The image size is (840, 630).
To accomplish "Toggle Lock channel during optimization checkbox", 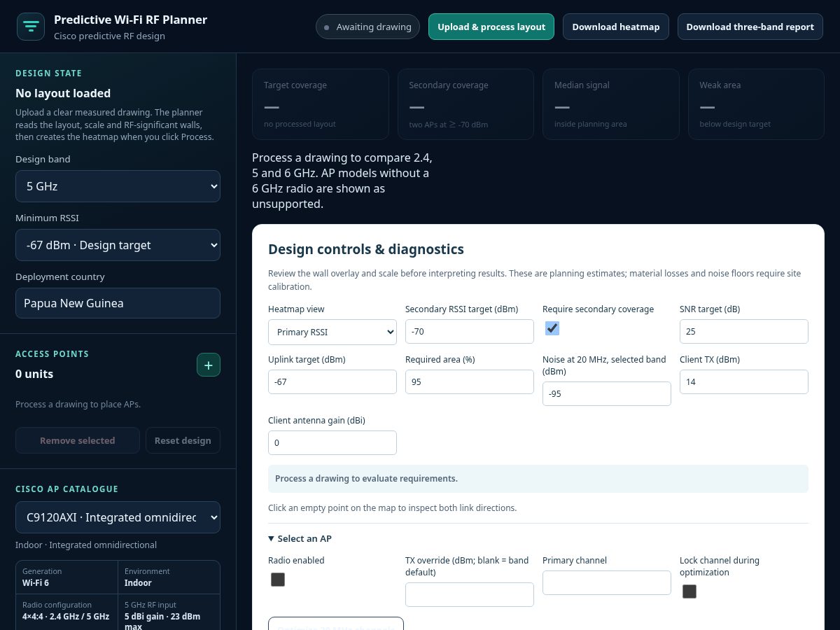I will pos(689,591).
